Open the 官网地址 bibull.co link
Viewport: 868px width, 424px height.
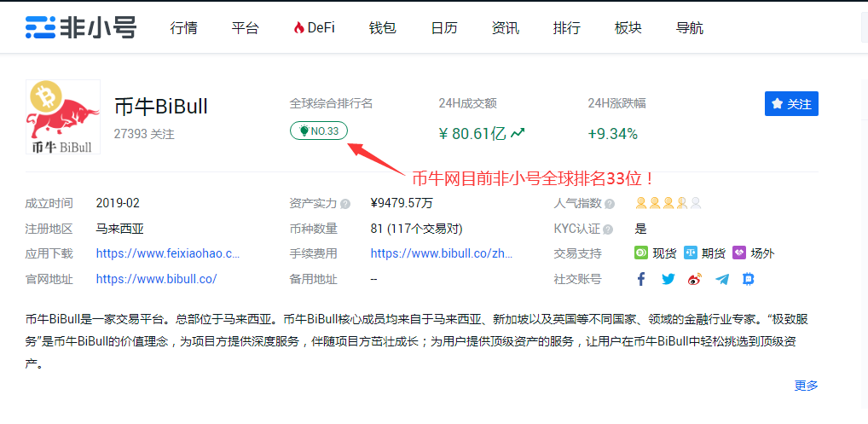coord(156,278)
